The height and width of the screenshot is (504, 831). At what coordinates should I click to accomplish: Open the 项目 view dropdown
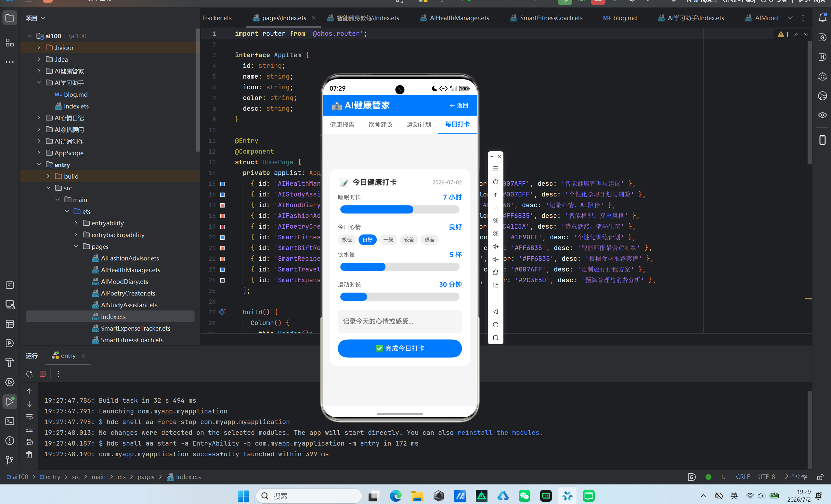coord(35,18)
